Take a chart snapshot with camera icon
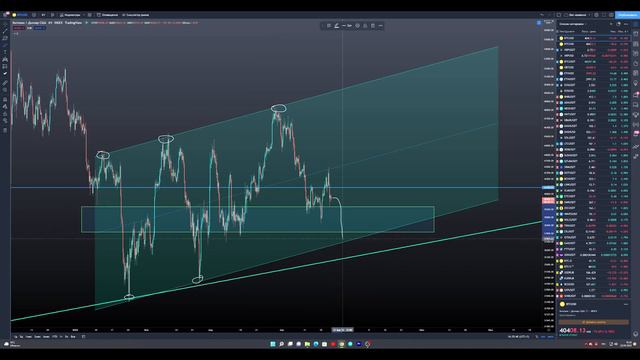This screenshot has width=640, height=360. (611, 15)
